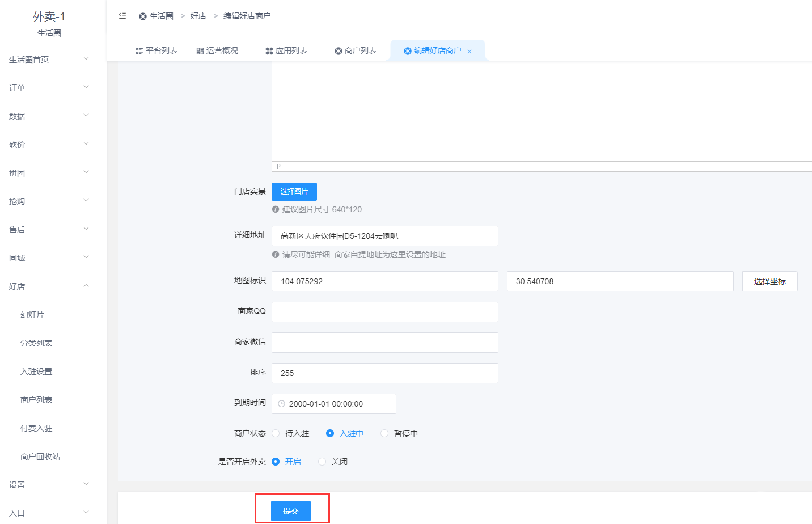The image size is (812, 524).
Task: Open 入驻设置 in the sidebar
Action: [36, 371]
